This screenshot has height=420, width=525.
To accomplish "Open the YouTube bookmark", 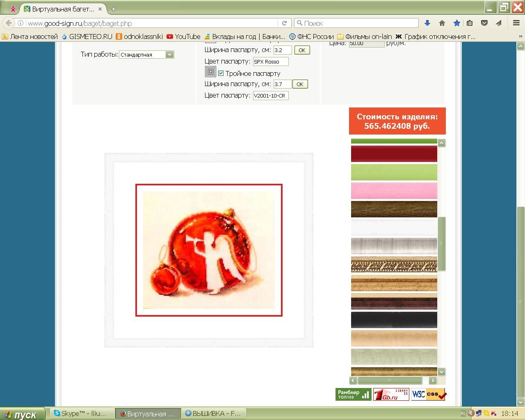I will coord(183,37).
